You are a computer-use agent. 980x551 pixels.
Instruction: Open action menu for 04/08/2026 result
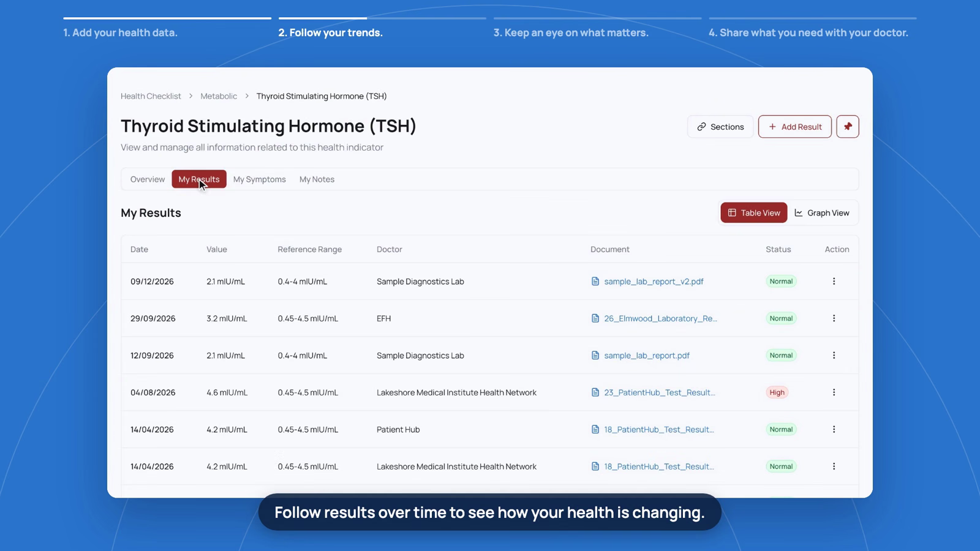point(834,392)
